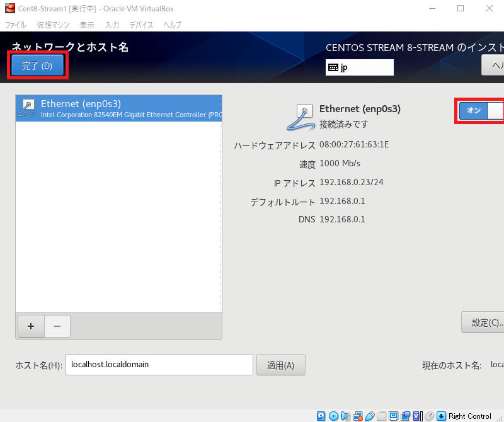Open the ファイル menu
The image size is (504, 422).
pos(15,25)
